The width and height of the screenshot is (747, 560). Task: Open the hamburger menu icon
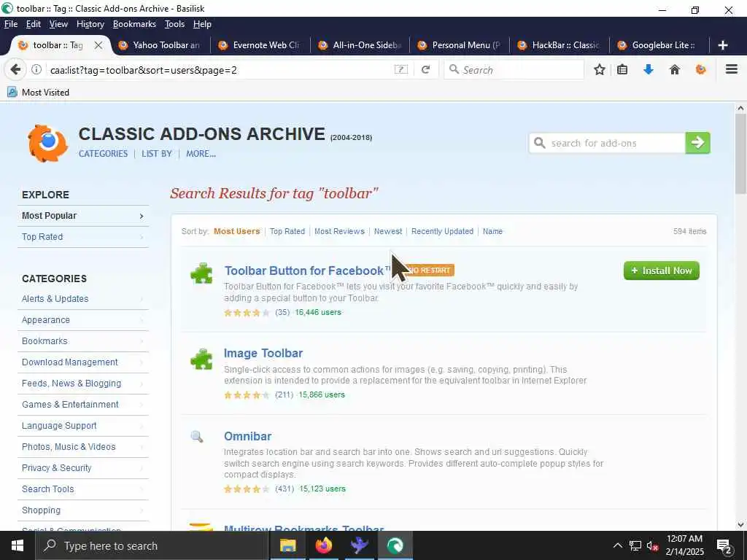click(x=732, y=70)
